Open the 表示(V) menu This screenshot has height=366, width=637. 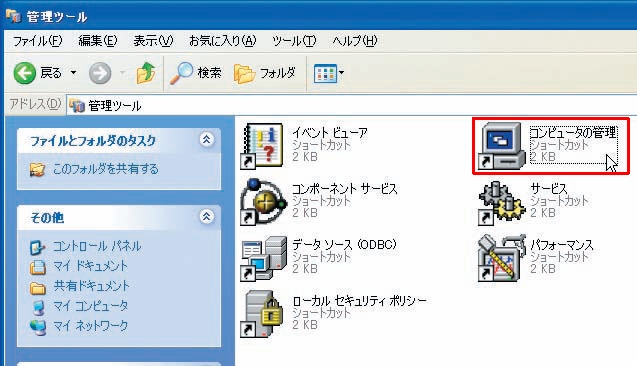(x=153, y=41)
